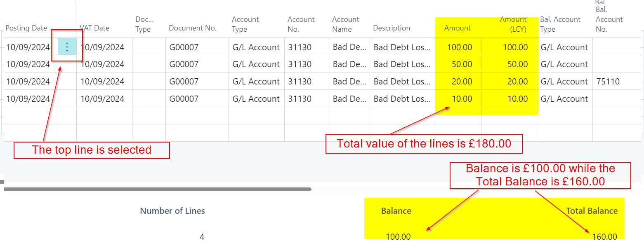Click Amount cell showing 100.00
This screenshot has width=644, height=241.
(x=460, y=47)
